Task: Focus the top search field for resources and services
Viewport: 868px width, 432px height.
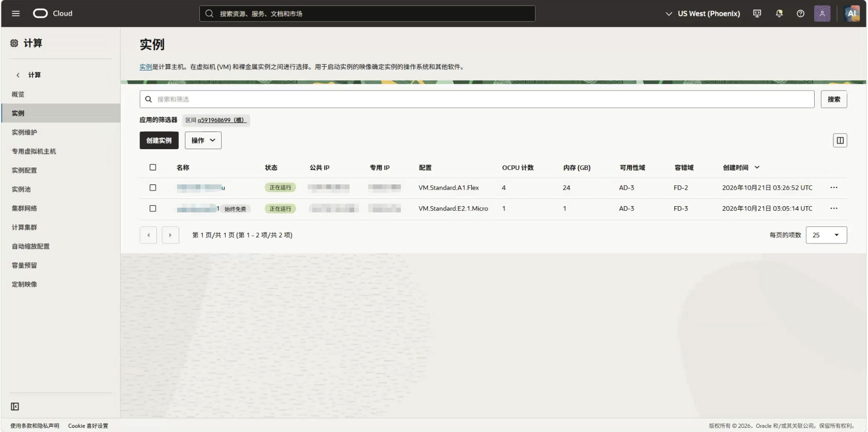Action: coord(367,13)
